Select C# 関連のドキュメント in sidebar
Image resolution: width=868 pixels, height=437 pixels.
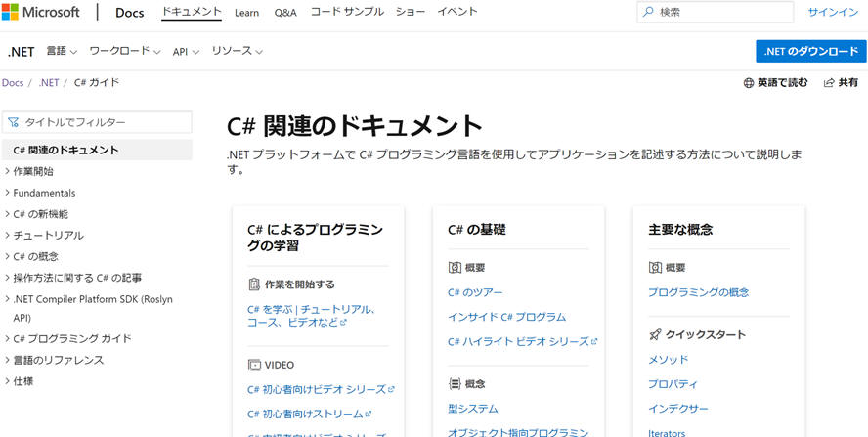tap(98, 151)
